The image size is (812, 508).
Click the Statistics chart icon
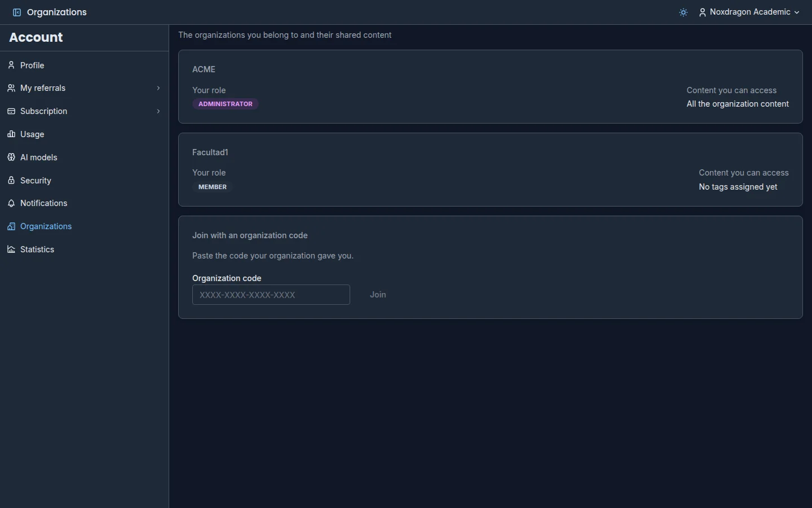coord(11,249)
